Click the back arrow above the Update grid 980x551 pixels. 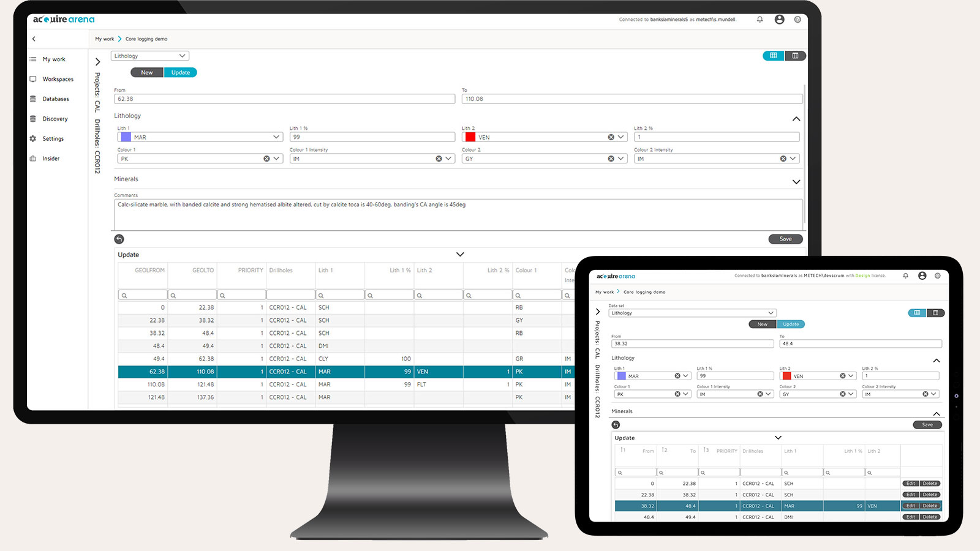click(x=119, y=239)
